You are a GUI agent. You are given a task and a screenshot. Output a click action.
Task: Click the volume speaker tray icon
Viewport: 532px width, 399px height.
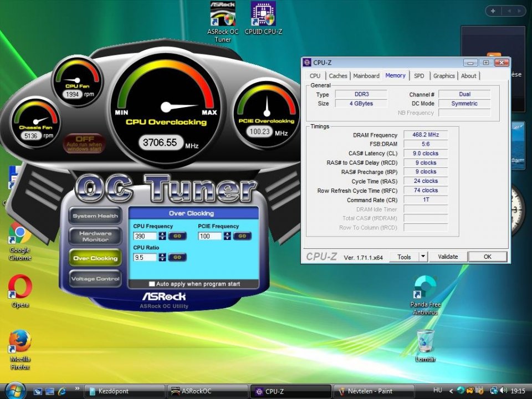[x=504, y=391]
